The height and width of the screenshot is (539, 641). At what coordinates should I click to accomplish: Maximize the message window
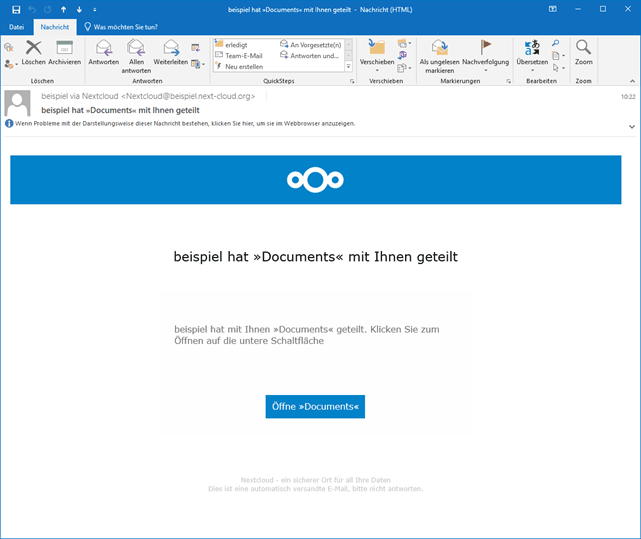[603, 9]
